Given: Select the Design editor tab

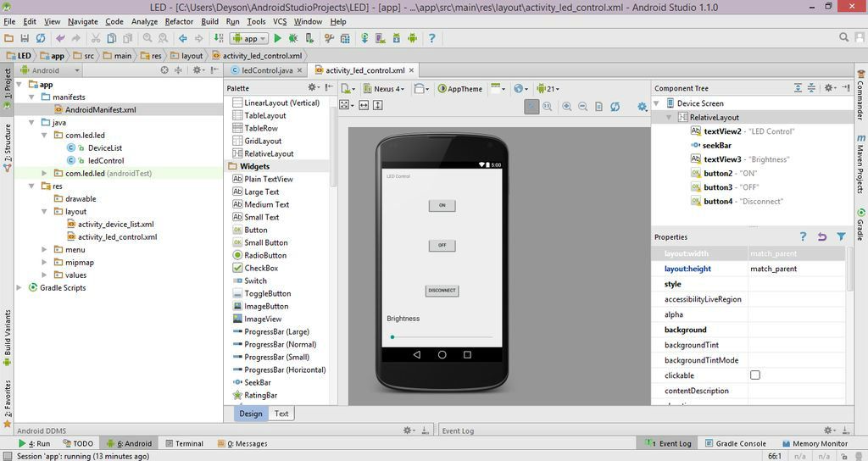Looking at the screenshot, I should coord(251,414).
